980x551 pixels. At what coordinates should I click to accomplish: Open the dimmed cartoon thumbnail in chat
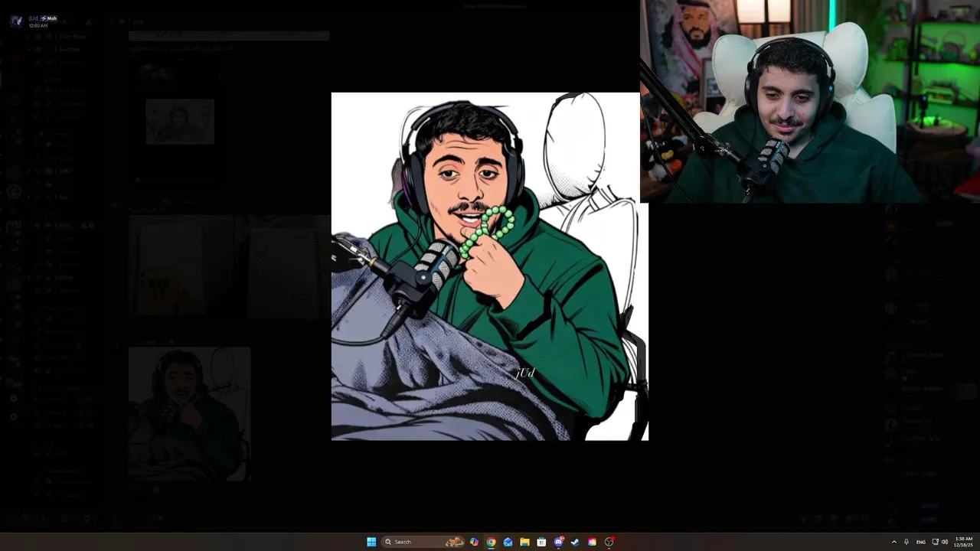tap(189, 414)
